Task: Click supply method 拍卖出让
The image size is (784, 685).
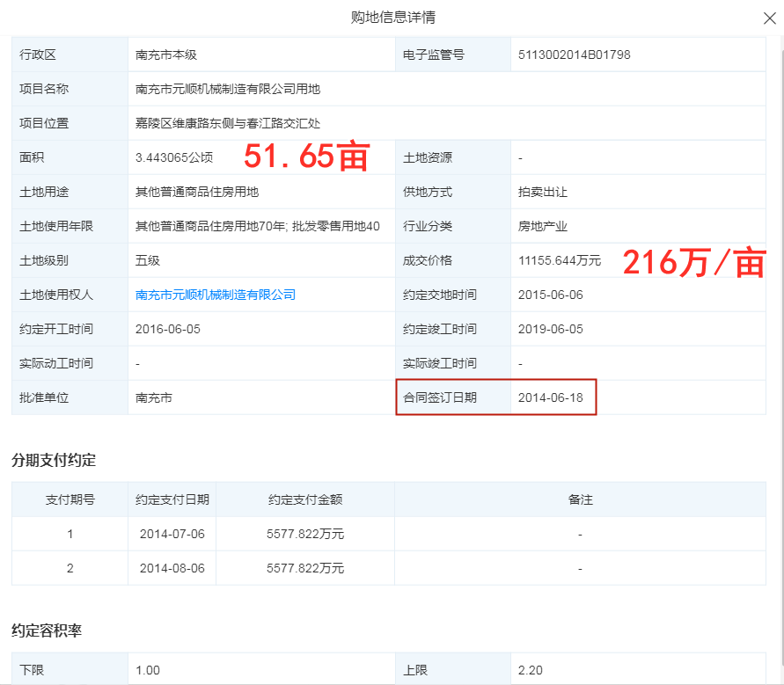Action: [543, 192]
